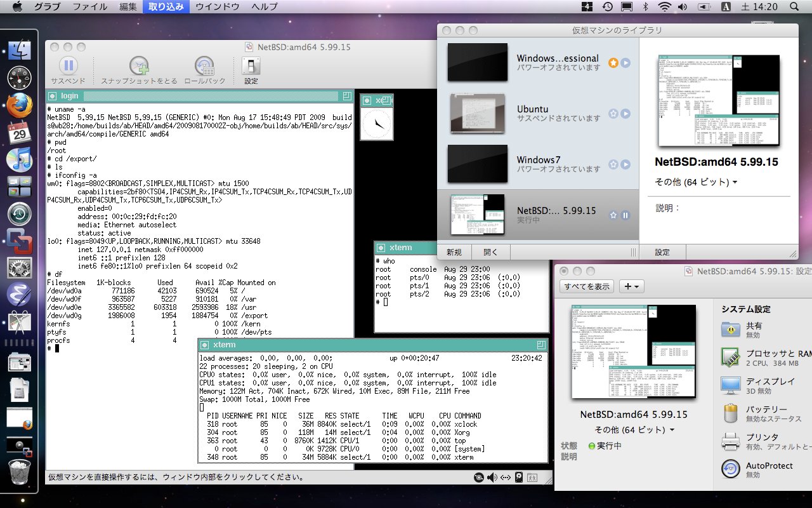Image resolution: width=812 pixels, height=508 pixels.
Task: Click the NetBSD preview thumbnail in library pane
Action: (x=717, y=100)
